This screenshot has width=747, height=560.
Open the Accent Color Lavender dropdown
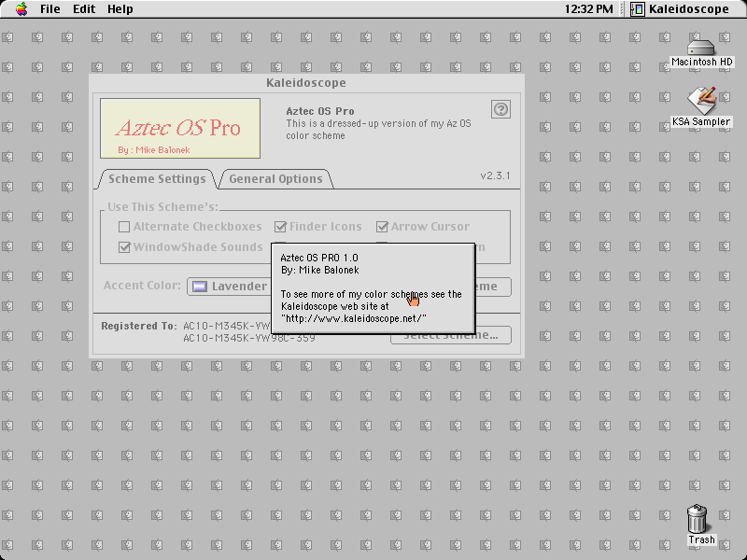click(229, 287)
